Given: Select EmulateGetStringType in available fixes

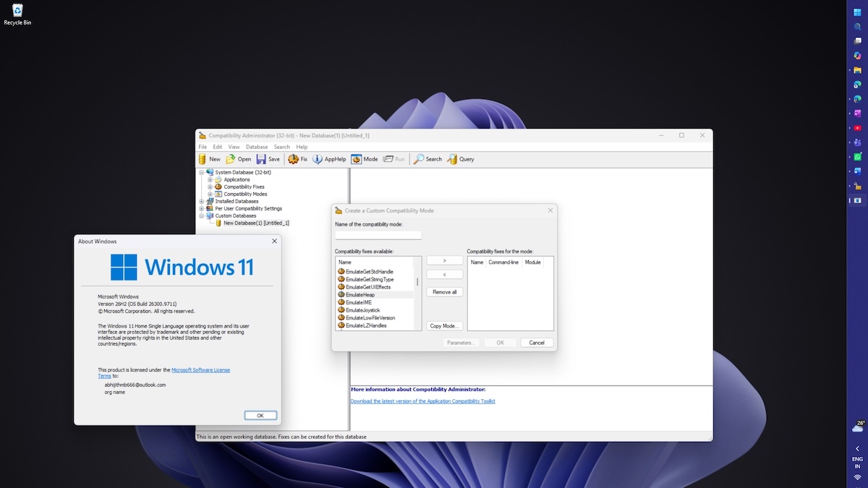Looking at the screenshot, I should pyautogui.click(x=370, y=279).
